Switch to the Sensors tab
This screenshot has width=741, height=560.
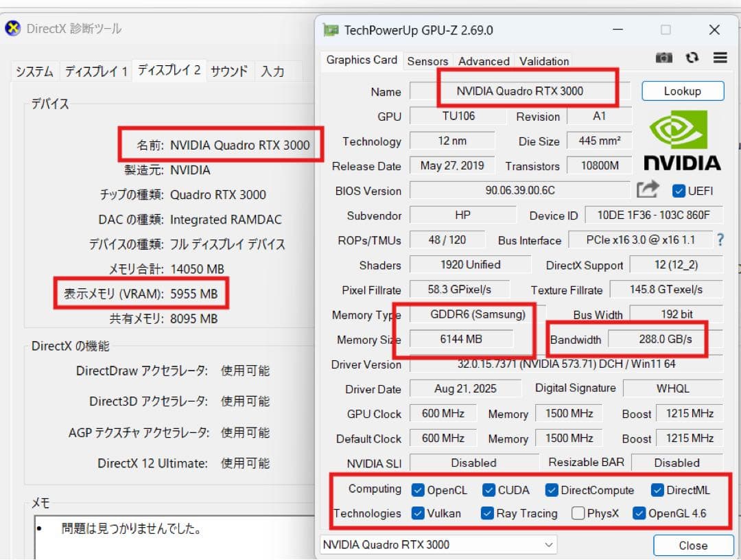pos(427,61)
